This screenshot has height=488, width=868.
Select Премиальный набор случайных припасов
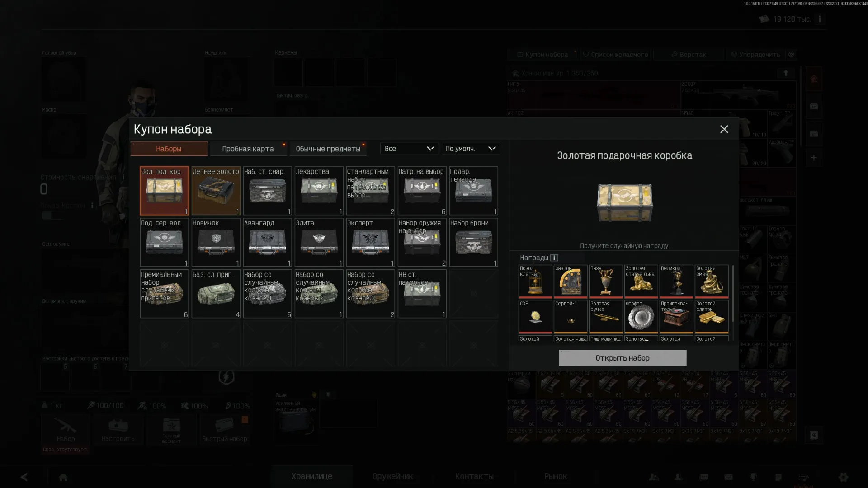(164, 294)
